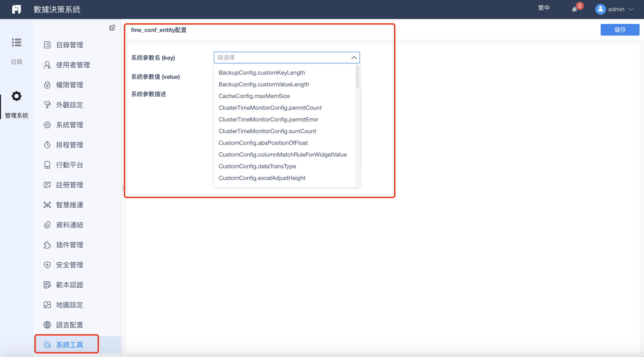The height and width of the screenshot is (357, 644).
Task: Open 使用者管理 menu item
Action: click(77, 65)
